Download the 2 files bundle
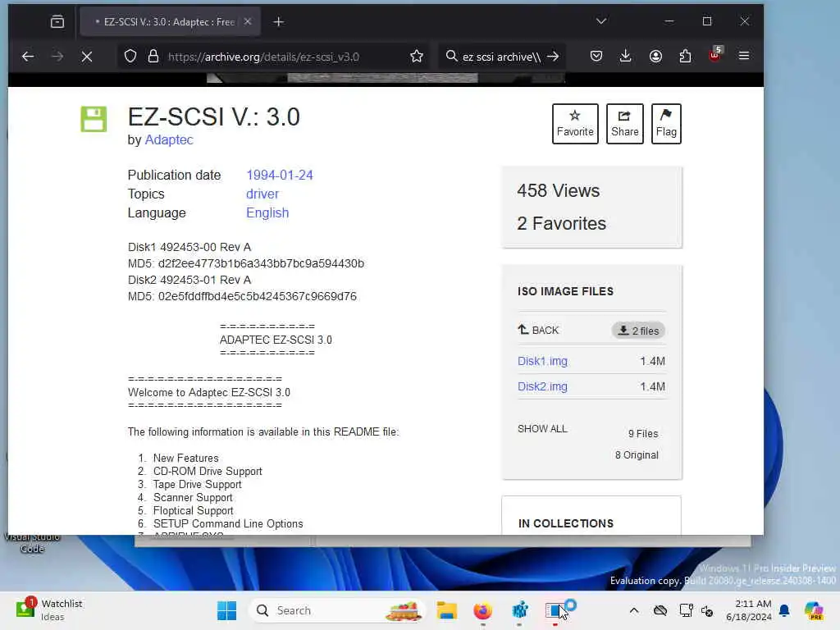This screenshot has height=630, width=840. [638, 331]
